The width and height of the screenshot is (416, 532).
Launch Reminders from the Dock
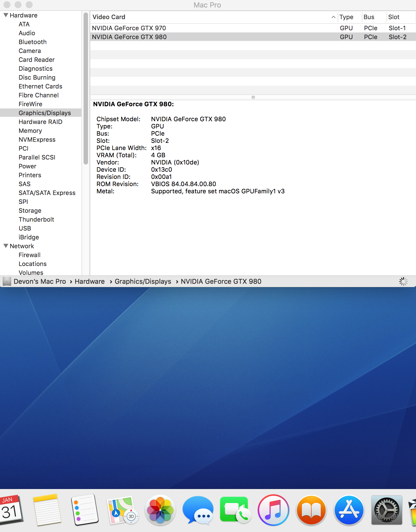pyautogui.click(x=85, y=510)
